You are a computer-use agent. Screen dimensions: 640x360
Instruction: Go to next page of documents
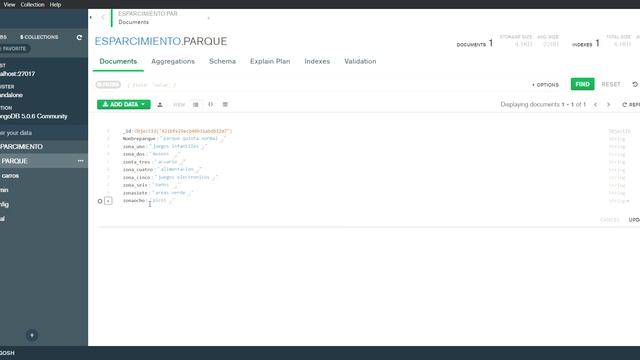tap(609, 105)
